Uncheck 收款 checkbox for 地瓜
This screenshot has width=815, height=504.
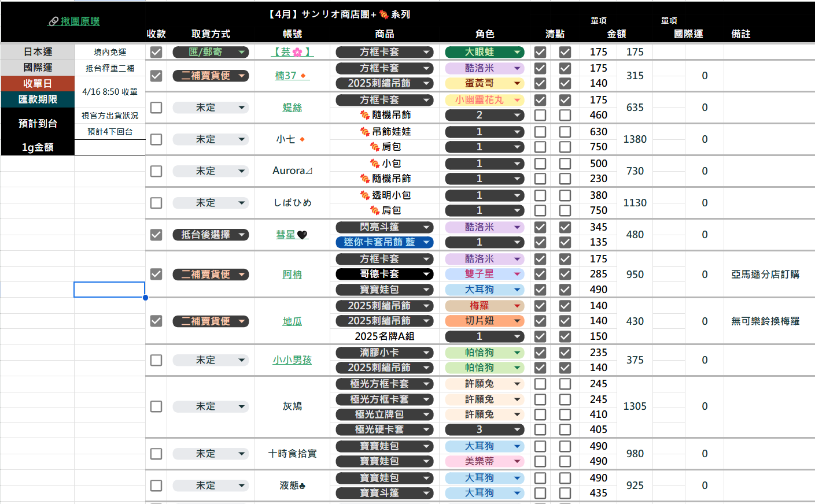[156, 321]
